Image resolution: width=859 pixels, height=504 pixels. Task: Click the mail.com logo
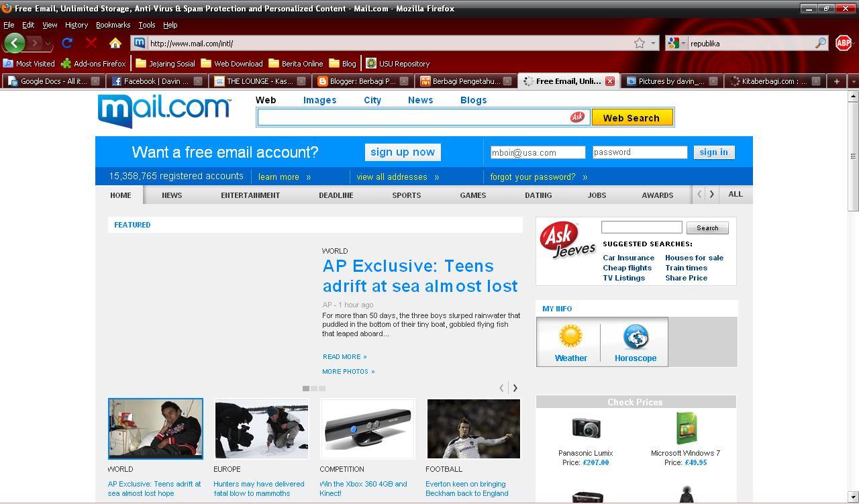coord(164,110)
